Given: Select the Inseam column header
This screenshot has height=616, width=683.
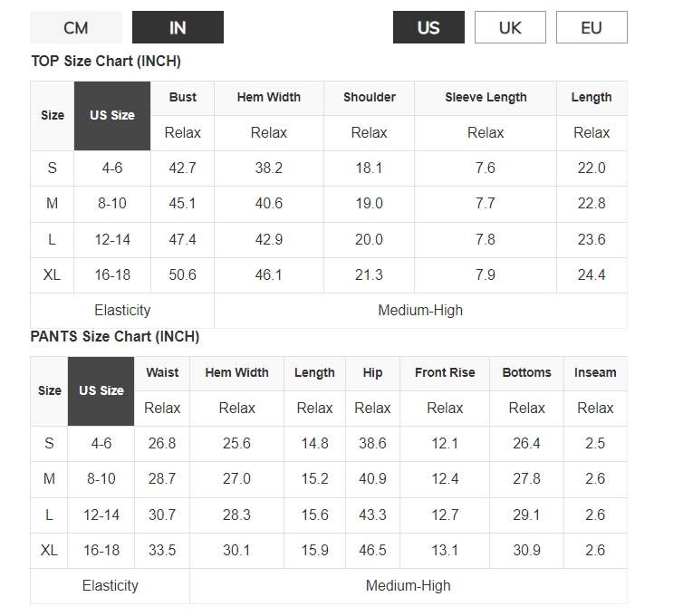Looking at the screenshot, I should click(595, 372).
